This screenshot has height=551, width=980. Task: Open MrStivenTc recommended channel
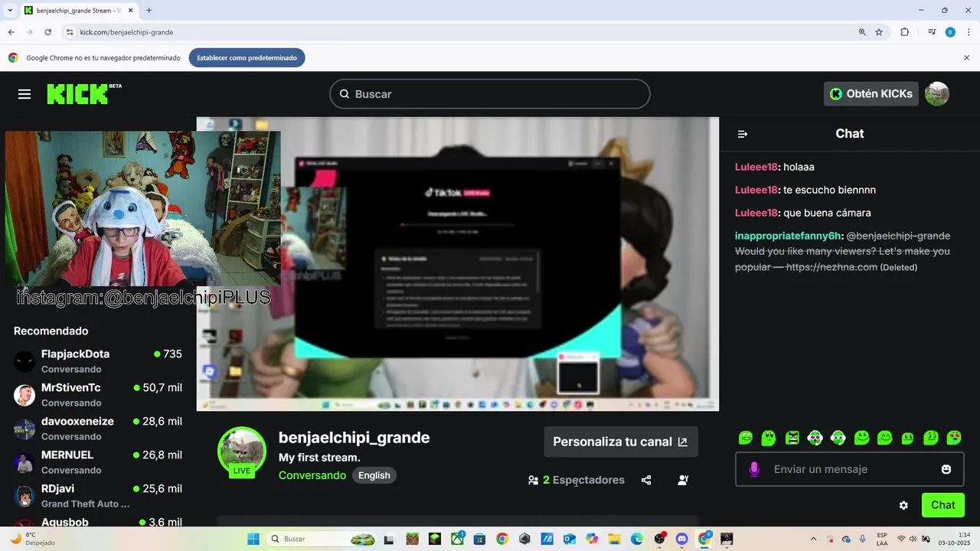click(98, 395)
